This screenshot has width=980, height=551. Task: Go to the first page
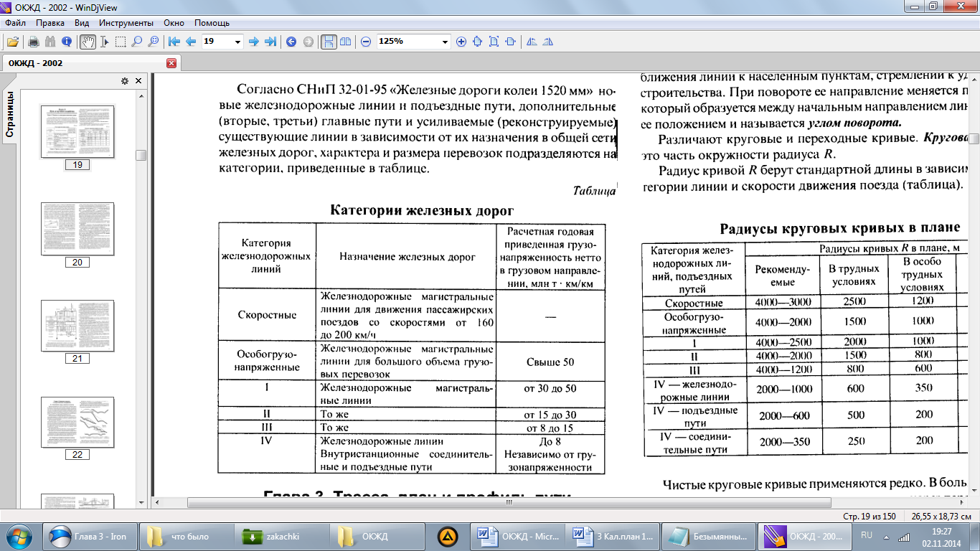point(174,42)
